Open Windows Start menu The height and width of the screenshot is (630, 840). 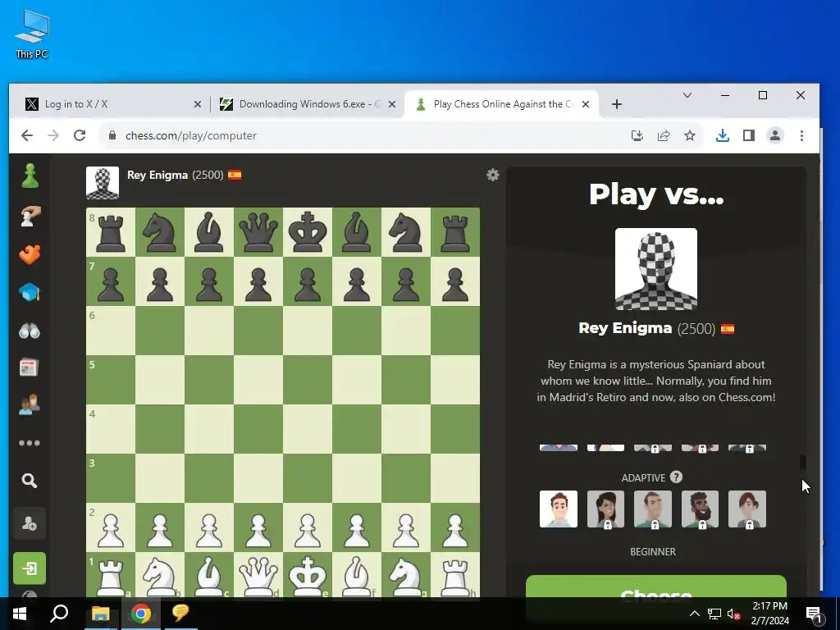(x=20, y=614)
